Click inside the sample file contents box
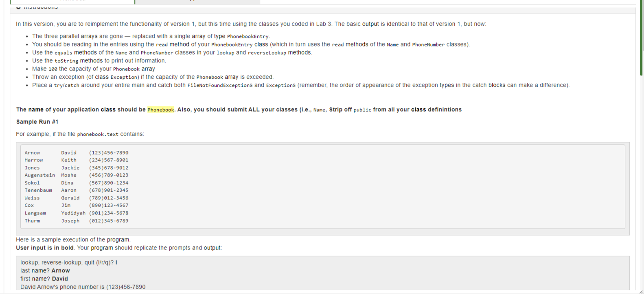 click(x=323, y=187)
